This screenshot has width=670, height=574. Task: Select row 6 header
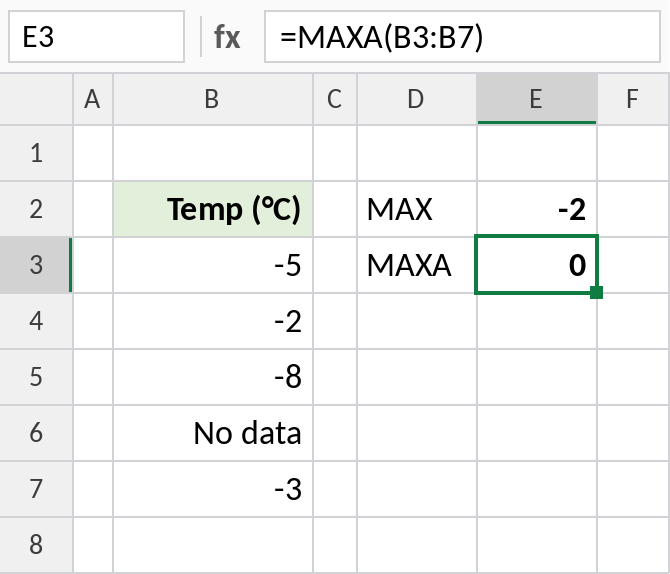(x=36, y=433)
